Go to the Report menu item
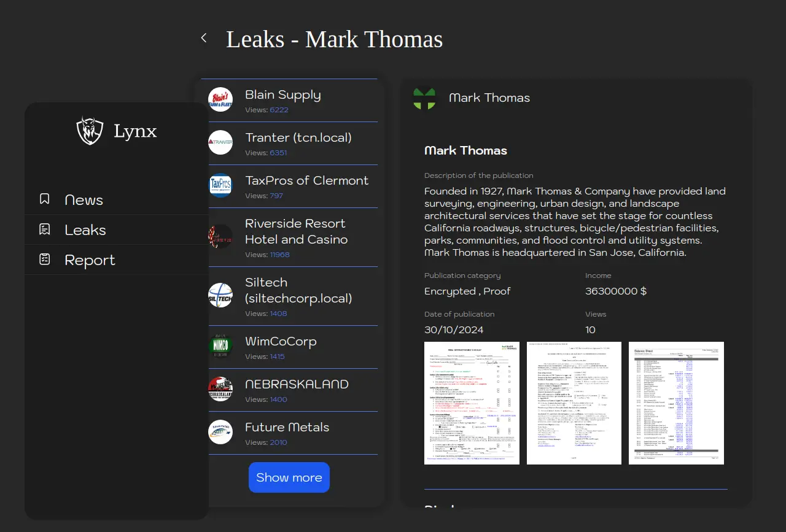 pyautogui.click(x=90, y=260)
